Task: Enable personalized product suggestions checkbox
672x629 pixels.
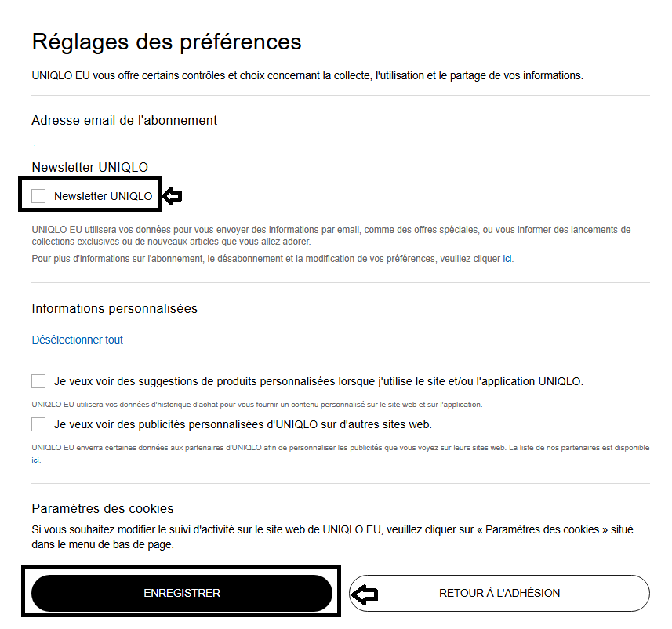Action: click(x=38, y=380)
